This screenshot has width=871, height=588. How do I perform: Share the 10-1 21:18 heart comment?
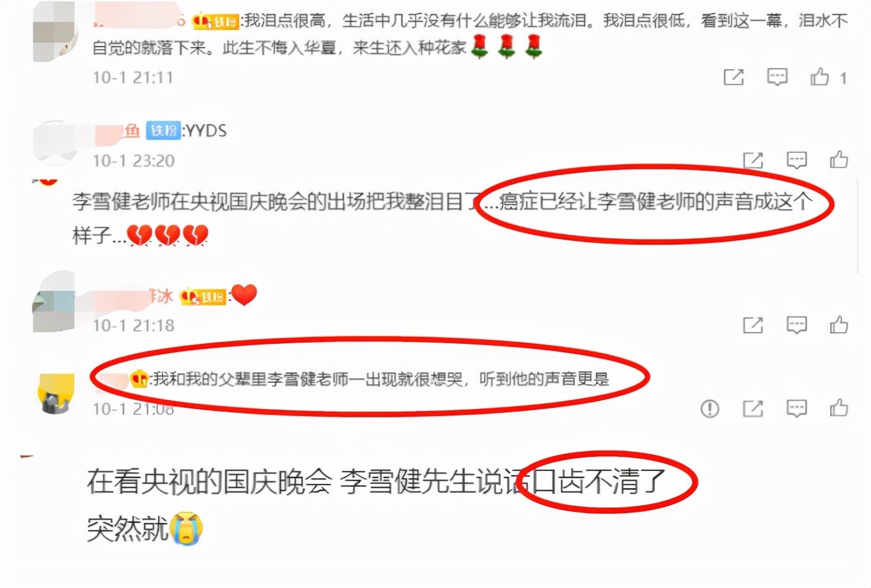coord(753,325)
